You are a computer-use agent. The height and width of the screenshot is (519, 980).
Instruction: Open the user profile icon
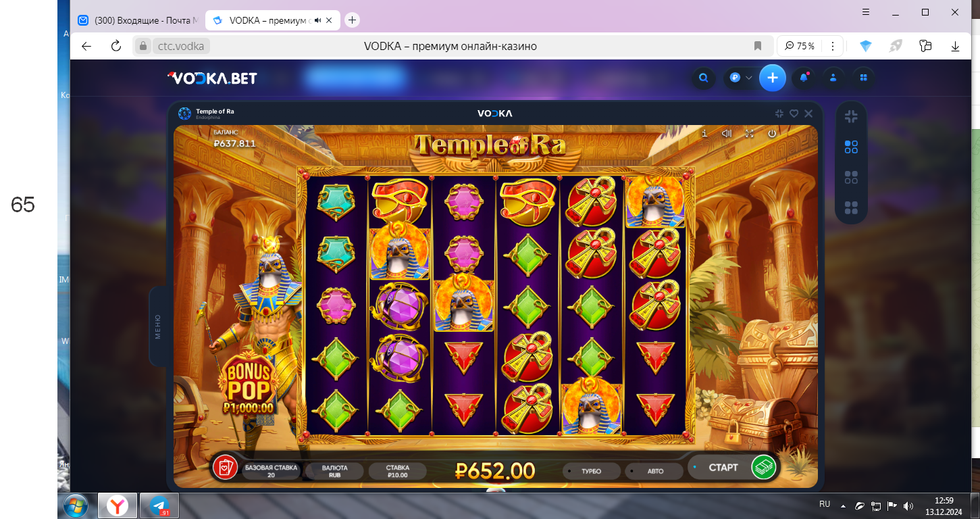[x=833, y=78]
